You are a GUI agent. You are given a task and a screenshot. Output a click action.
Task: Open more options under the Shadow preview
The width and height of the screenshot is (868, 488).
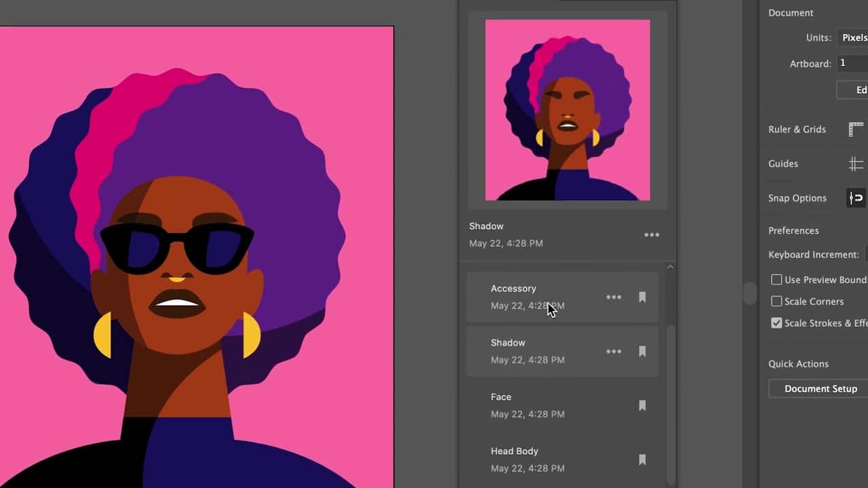(x=652, y=235)
